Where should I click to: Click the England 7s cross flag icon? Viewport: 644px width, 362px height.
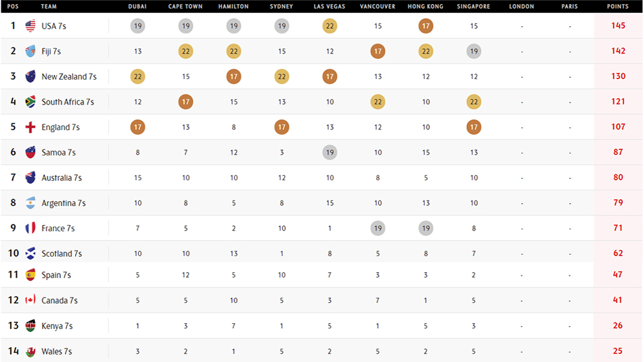tap(30, 127)
